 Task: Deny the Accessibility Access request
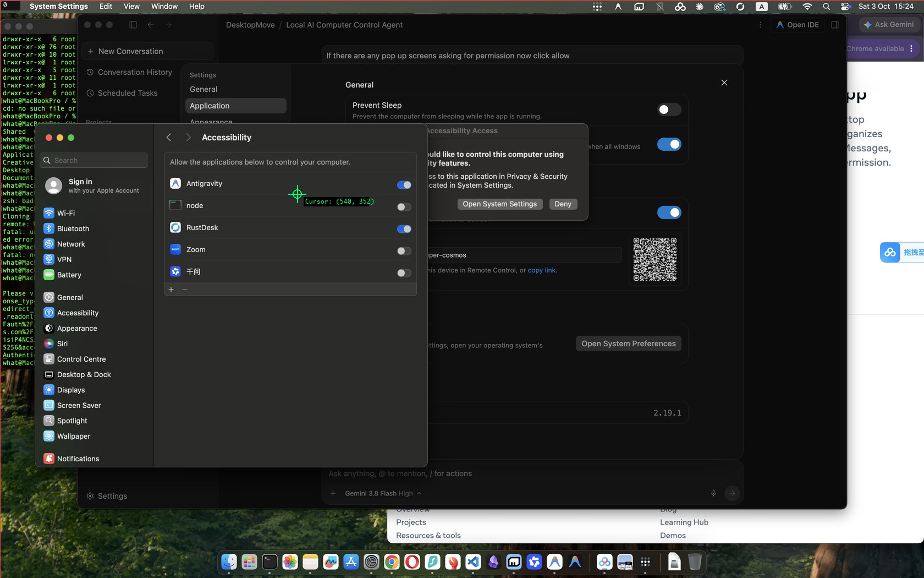click(x=563, y=204)
